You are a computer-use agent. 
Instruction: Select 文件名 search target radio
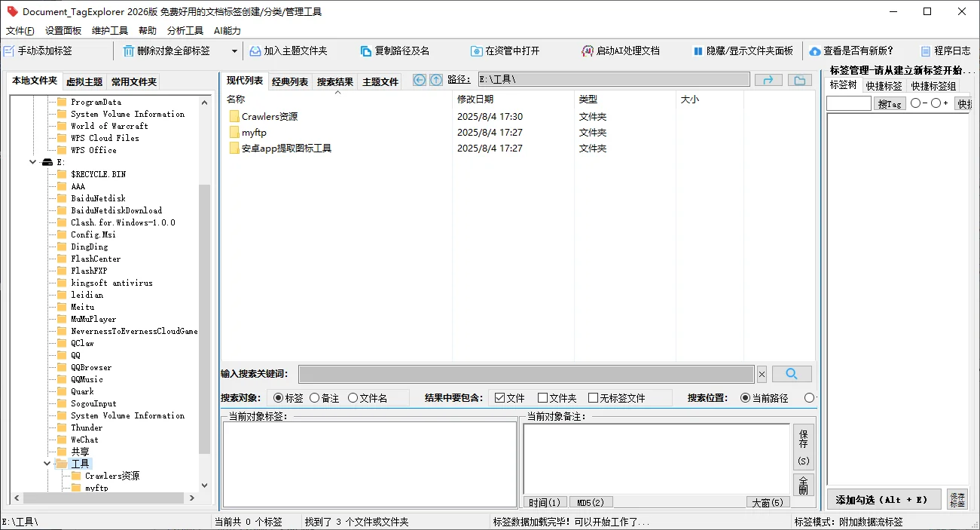coord(353,398)
